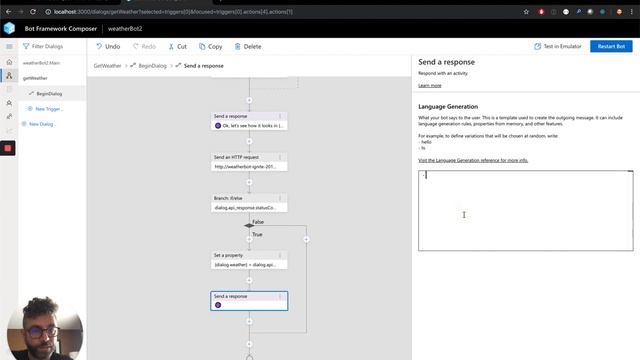Click the Restart Bot button
The width and height of the screenshot is (640, 360).
(x=611, y=47)
